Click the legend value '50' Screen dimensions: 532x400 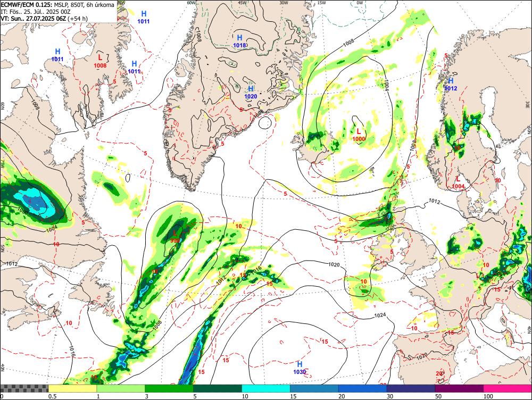pyautogui.click(x=438, y=396)
